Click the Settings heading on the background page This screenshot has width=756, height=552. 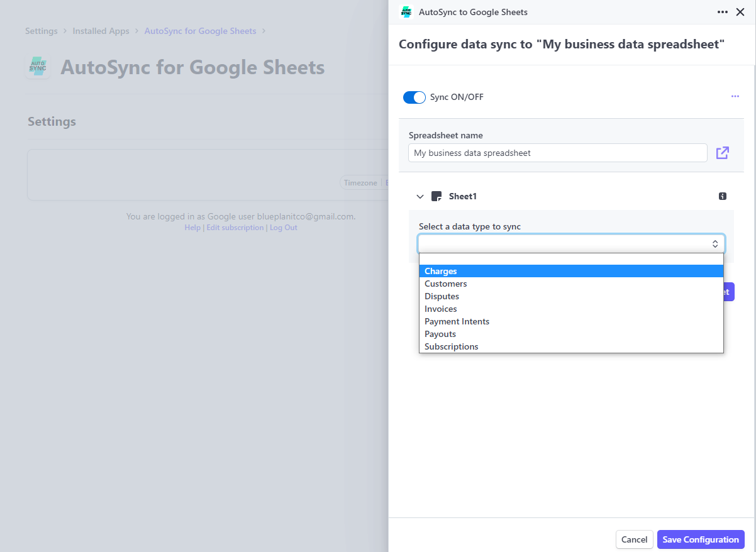pos(52,121)
